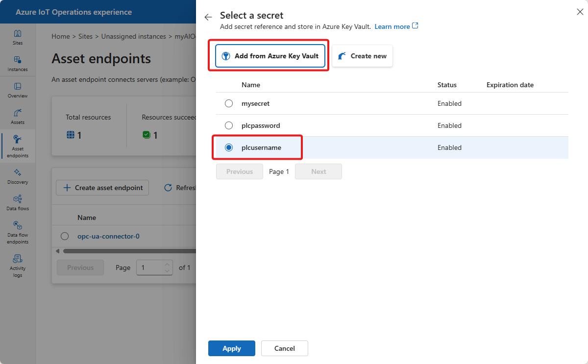The height and width of the screenshot is (364, 588).
Task: Open the Learn more link
Action: click(x=392, y=26)
